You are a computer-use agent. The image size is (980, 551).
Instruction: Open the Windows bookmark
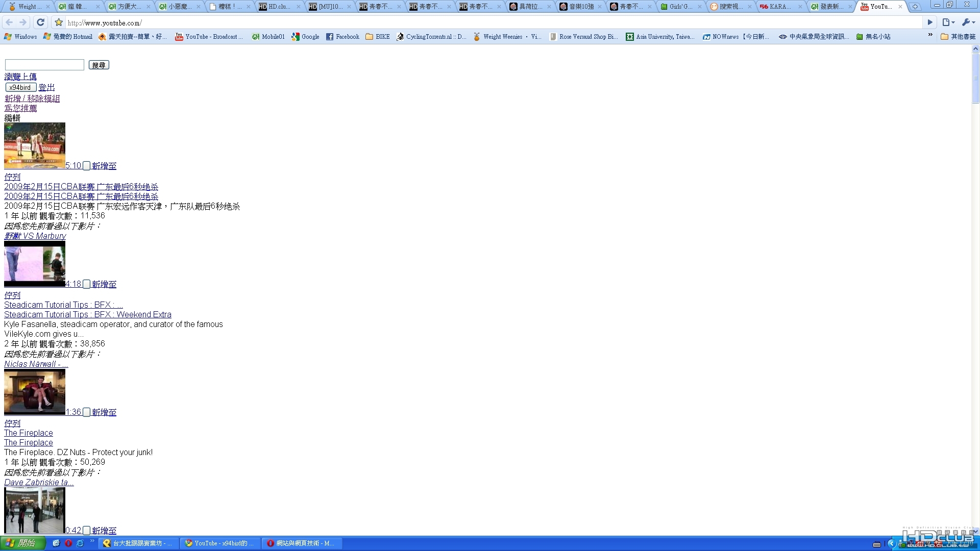[20, 37]
